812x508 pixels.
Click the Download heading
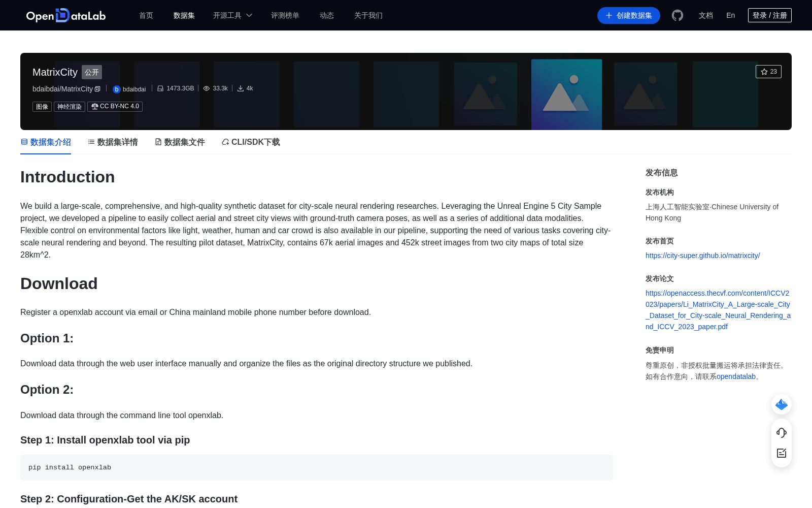point(59,283)
